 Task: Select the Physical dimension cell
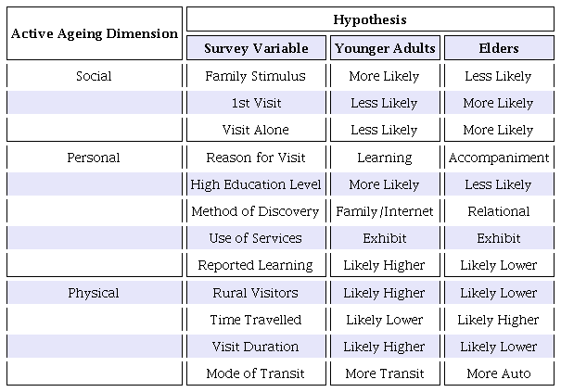tap(94, 293)
